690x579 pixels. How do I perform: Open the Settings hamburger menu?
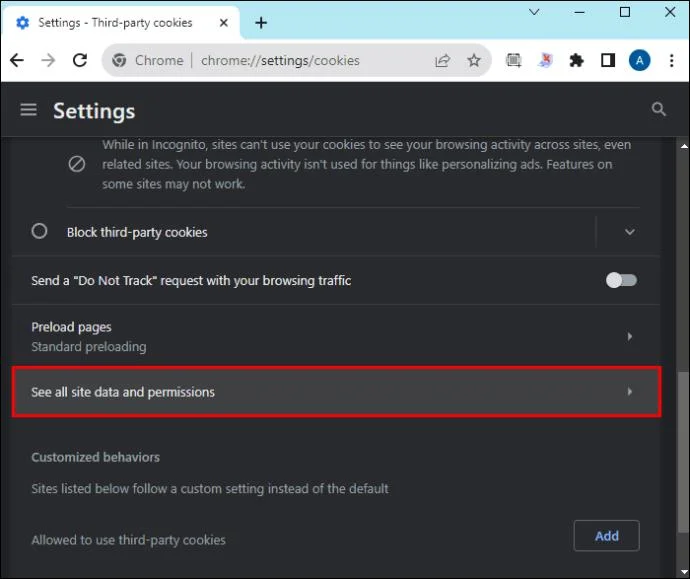29,110
